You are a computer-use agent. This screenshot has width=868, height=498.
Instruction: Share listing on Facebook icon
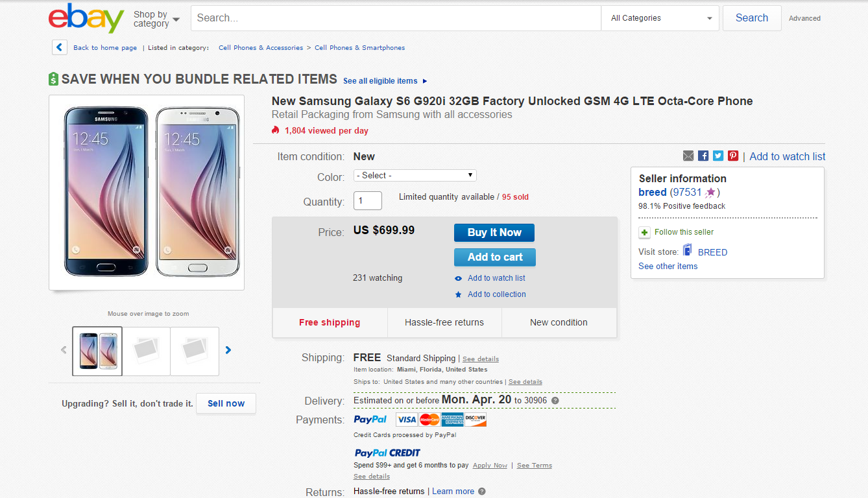tap(703, 156)
